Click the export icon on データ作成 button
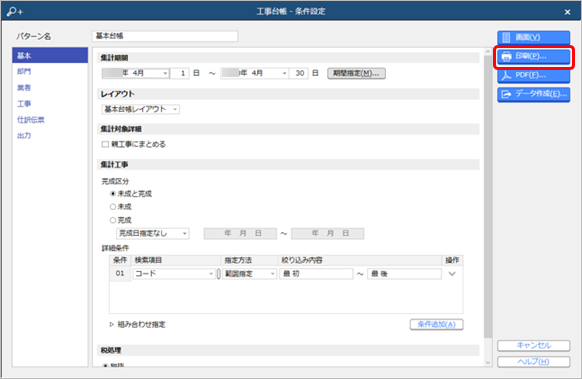Screen dimensions: 582x379 506,94
